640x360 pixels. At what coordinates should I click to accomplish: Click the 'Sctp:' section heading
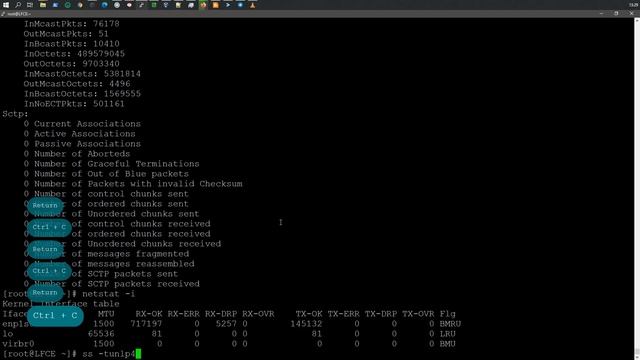click(16, 114)
